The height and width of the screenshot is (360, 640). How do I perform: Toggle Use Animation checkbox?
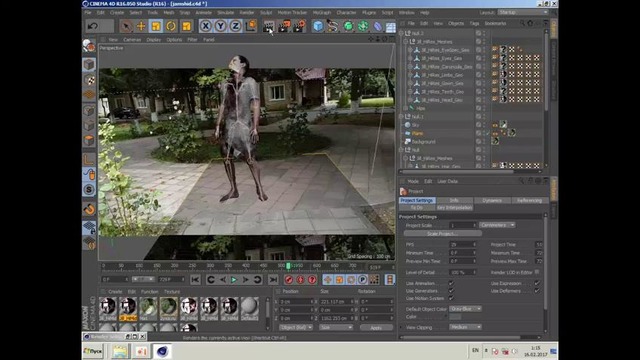click(x=451, y=283)
